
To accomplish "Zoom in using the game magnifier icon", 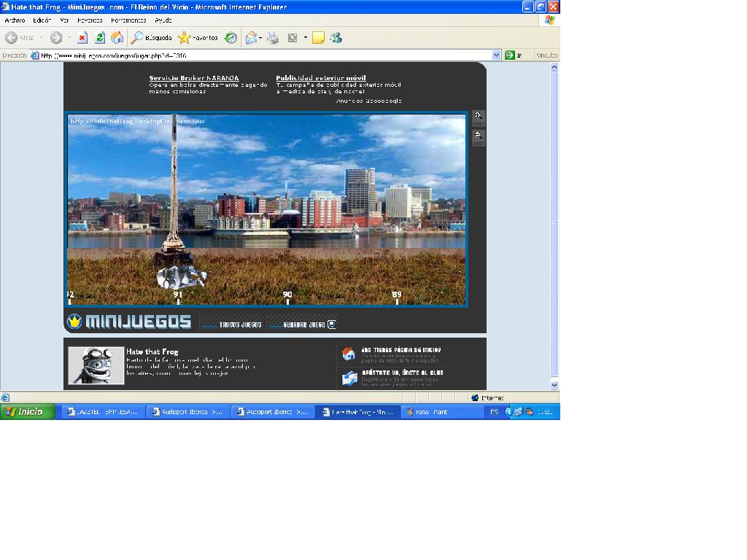I will pos(479,117).
